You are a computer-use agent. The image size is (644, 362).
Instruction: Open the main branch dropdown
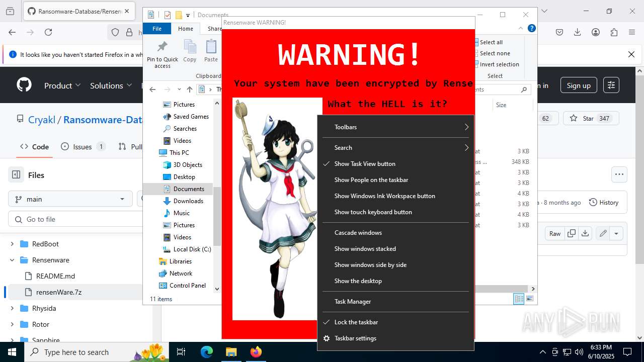[70, 199]
